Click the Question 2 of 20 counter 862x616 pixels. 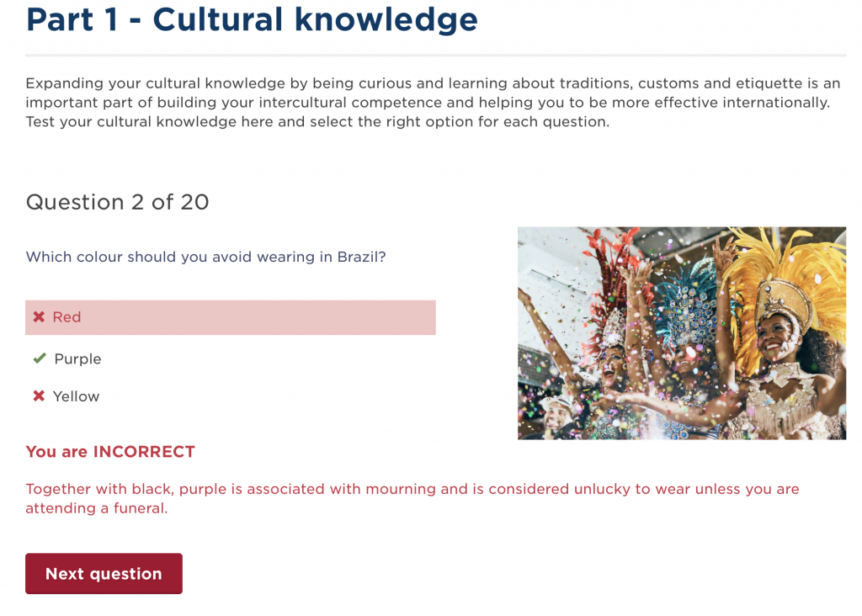[117, 202]
